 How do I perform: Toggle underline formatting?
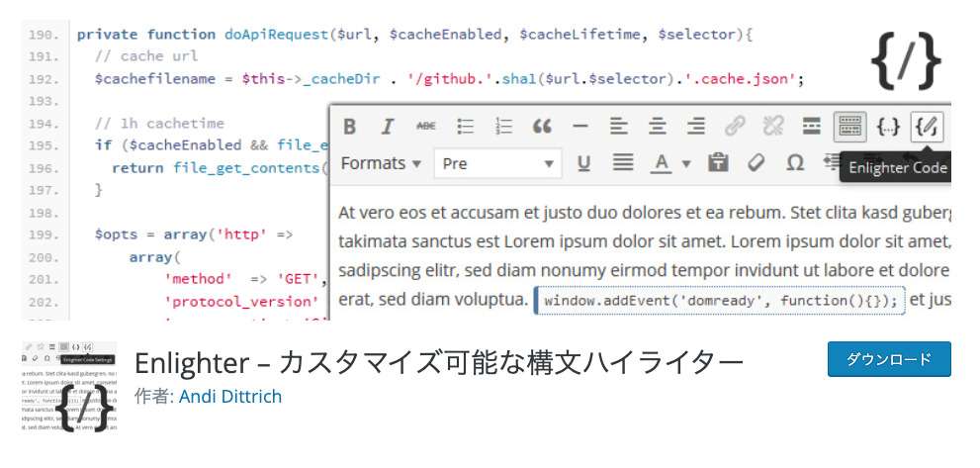tap(583, 163)
